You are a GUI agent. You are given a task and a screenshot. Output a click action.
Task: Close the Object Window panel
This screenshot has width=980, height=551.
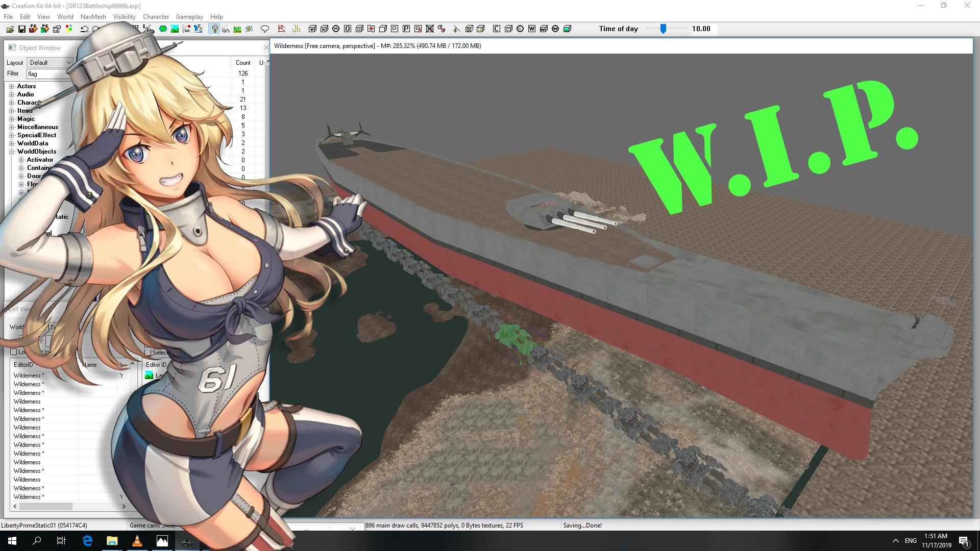coord(266,47)
